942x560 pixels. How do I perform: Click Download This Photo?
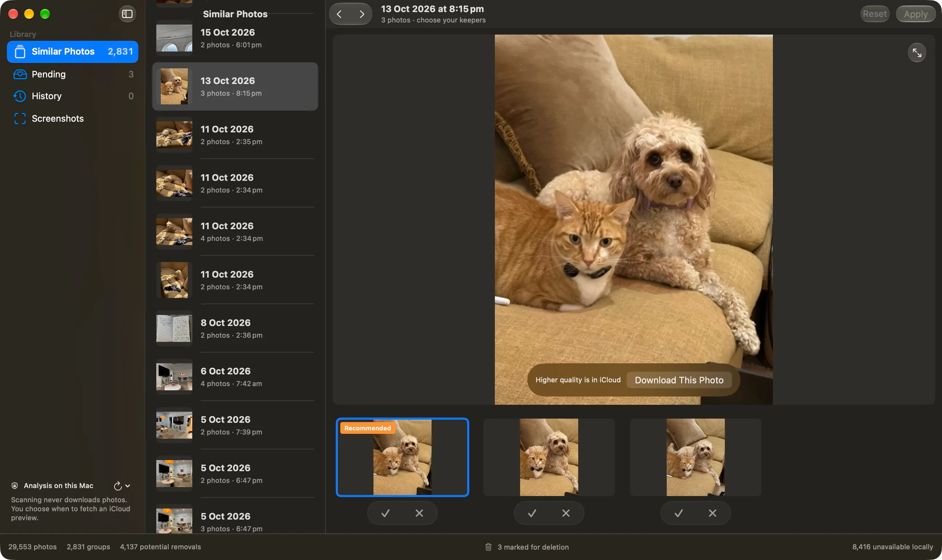point(679,380)
